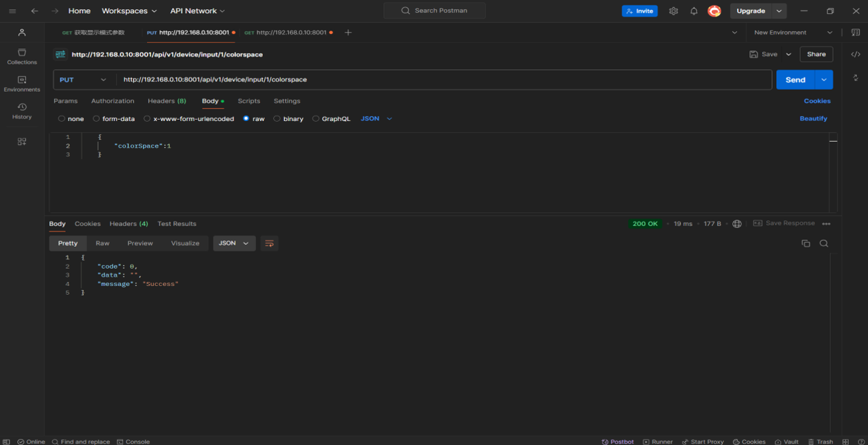Open the History sidebar panel
The image size is (868, 445).
coord(22,111)
